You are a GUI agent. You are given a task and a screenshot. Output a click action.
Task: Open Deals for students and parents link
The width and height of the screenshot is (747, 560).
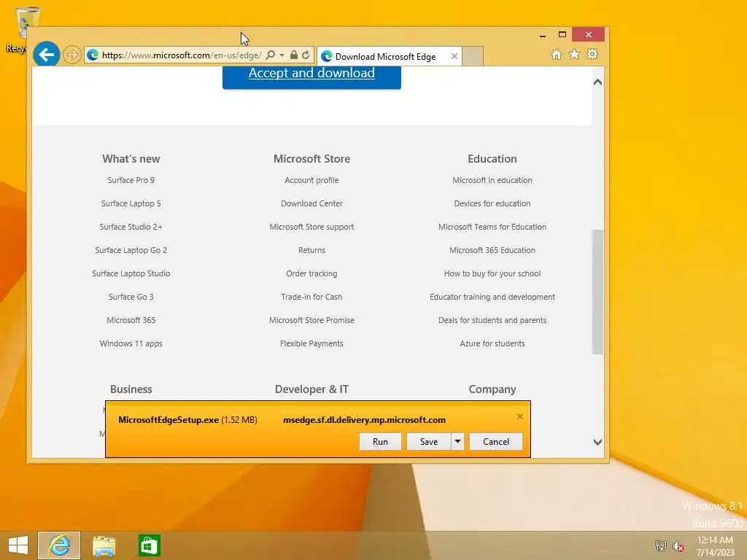(x=492, y=320)
